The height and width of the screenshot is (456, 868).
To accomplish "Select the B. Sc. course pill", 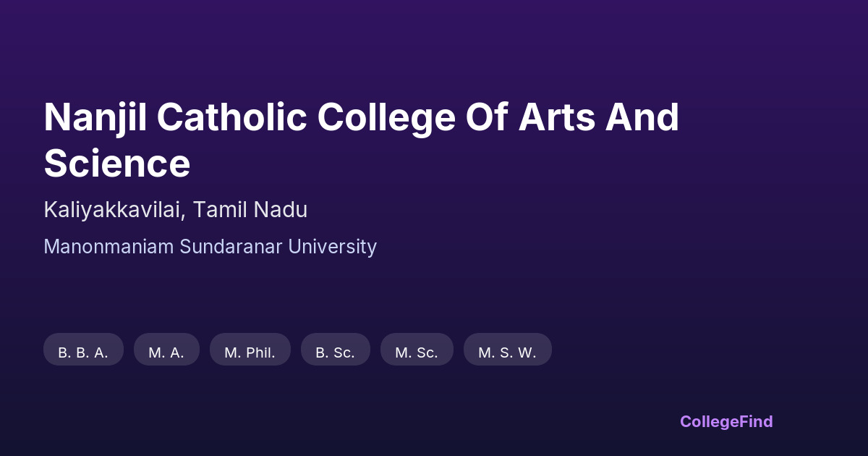I will (335, 352).
